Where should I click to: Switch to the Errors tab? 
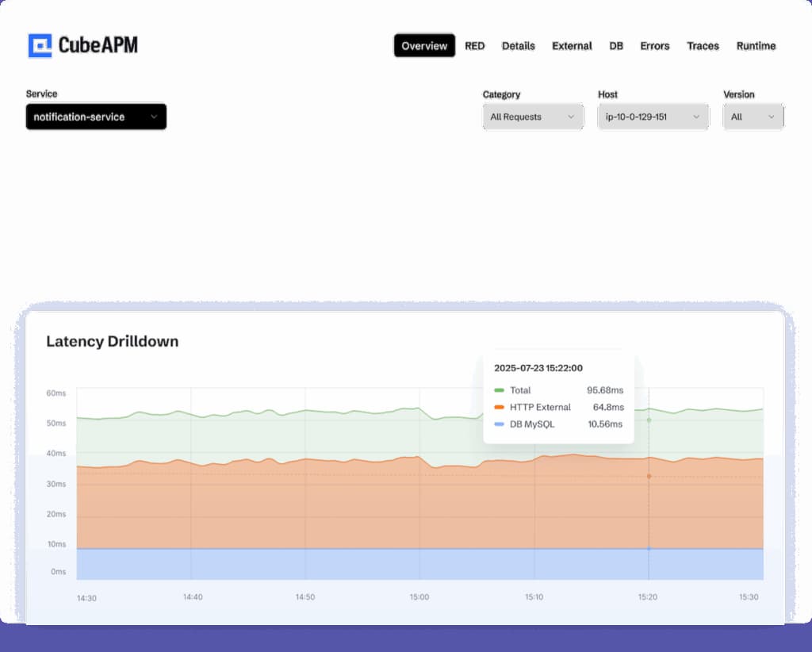coord(654,46)
